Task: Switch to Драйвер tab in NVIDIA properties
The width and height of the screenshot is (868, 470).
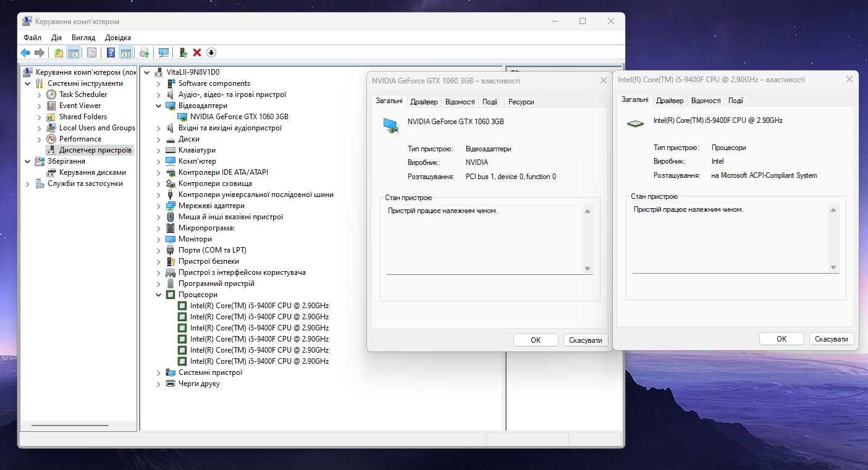Action: (424, 102)
